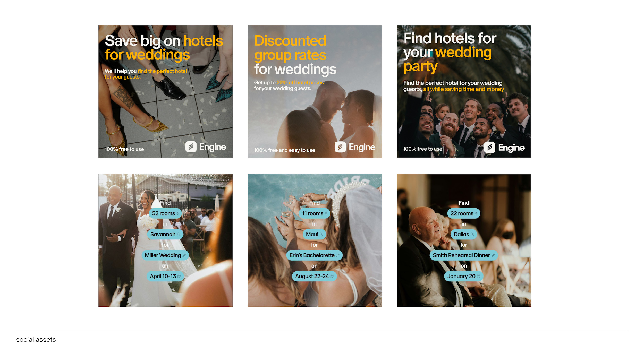Click the Engine logo on shoes ad
This screenshot has width=644, height=362.
[x=206, y=147]
